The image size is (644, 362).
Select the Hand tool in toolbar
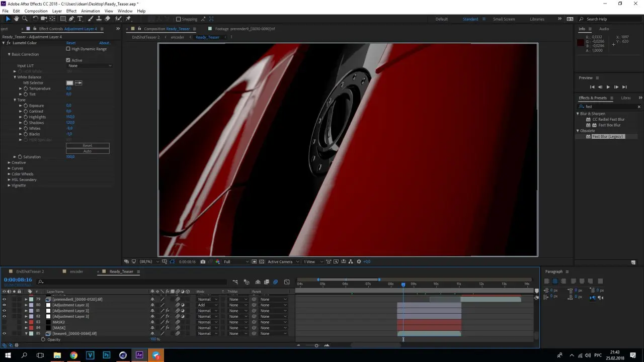point(16,19)
